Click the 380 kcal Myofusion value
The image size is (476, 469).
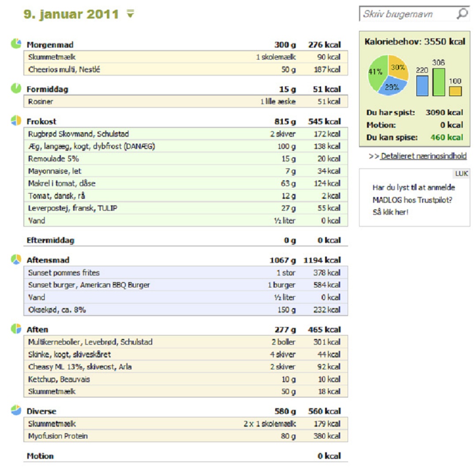[x=327, y=436]
